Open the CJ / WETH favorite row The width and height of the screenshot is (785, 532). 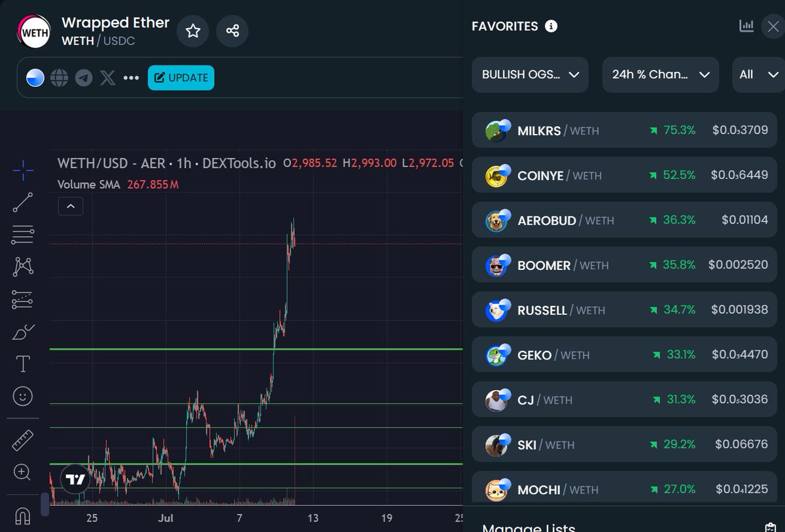[623, 399]
